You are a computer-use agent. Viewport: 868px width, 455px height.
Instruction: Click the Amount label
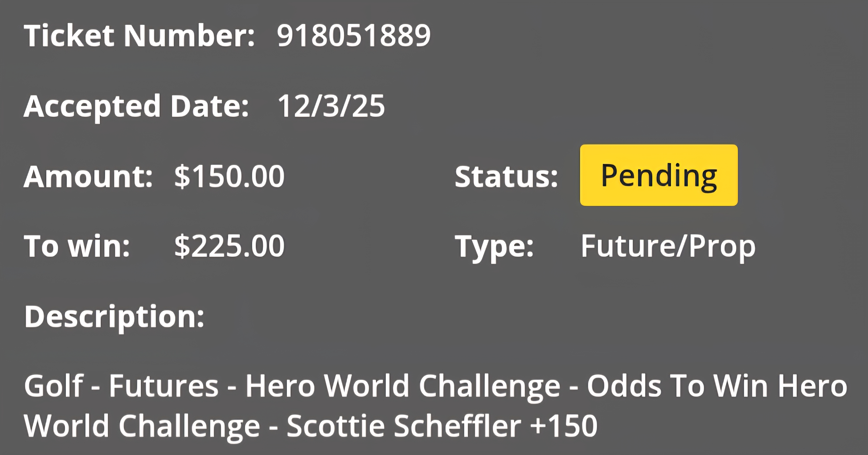(88, 176)
